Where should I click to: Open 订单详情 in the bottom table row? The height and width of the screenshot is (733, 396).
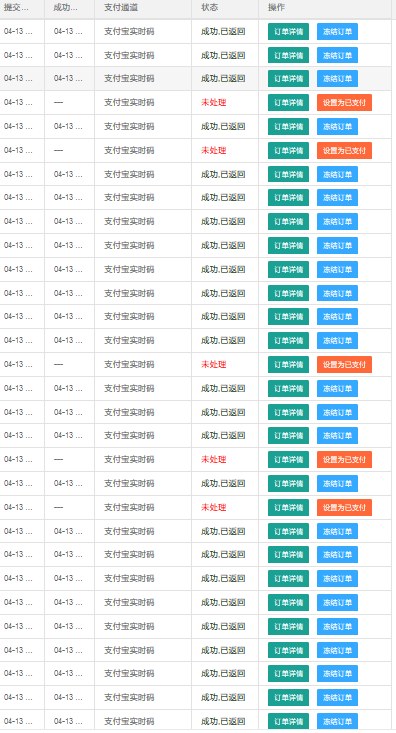[288, 721]
